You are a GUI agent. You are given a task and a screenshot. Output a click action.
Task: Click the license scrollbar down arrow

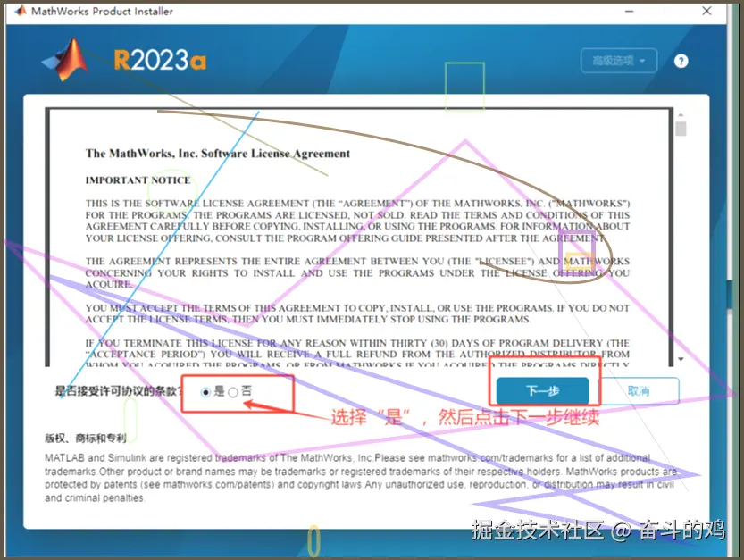(x=681, y=359)
